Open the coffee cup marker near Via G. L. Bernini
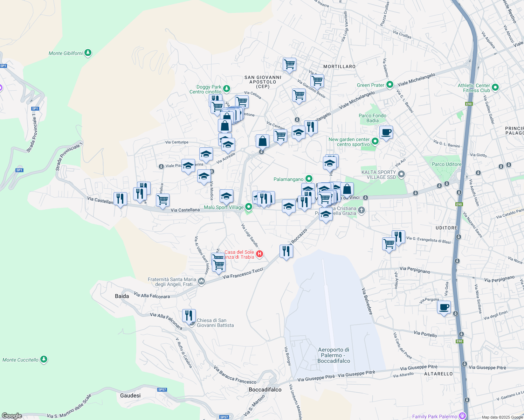 click(x=386, y=132)
